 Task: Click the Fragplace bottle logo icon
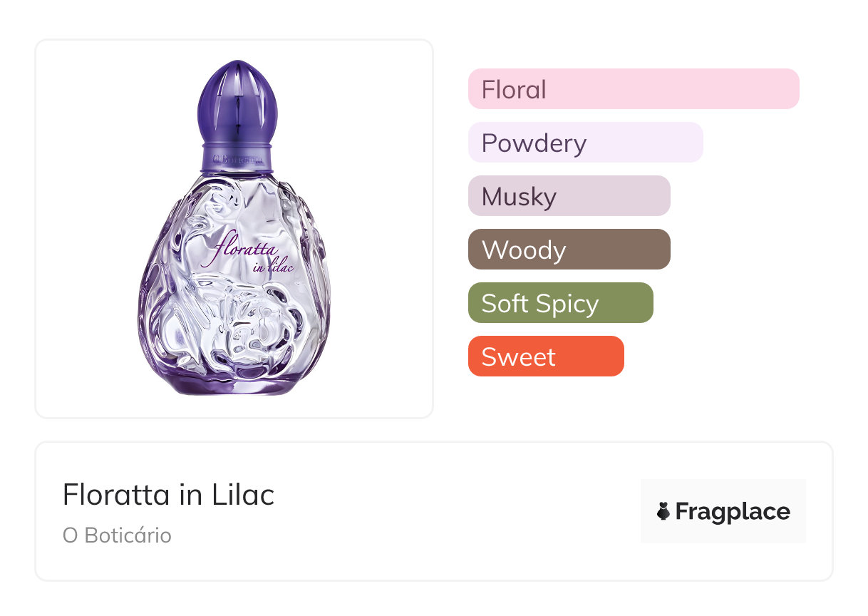coord(663,511)
